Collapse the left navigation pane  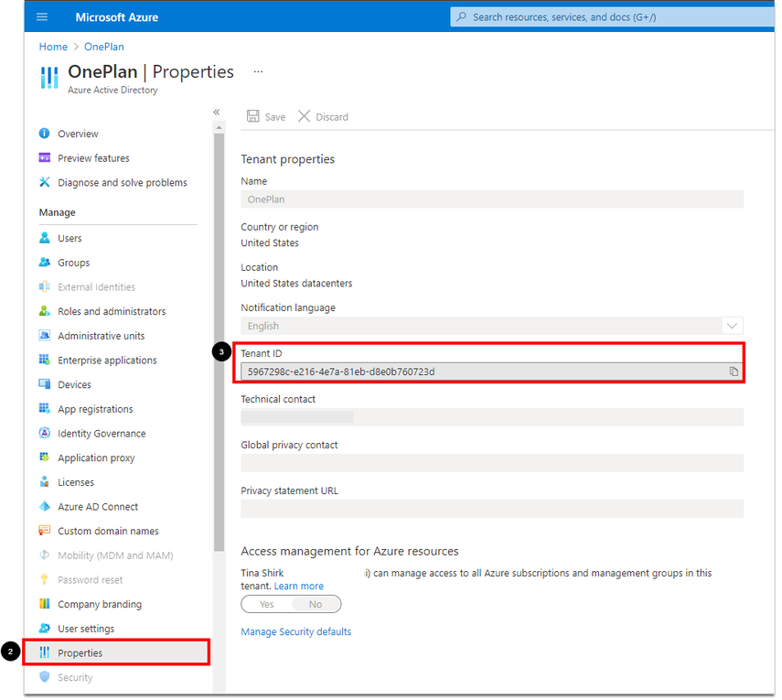217,112
